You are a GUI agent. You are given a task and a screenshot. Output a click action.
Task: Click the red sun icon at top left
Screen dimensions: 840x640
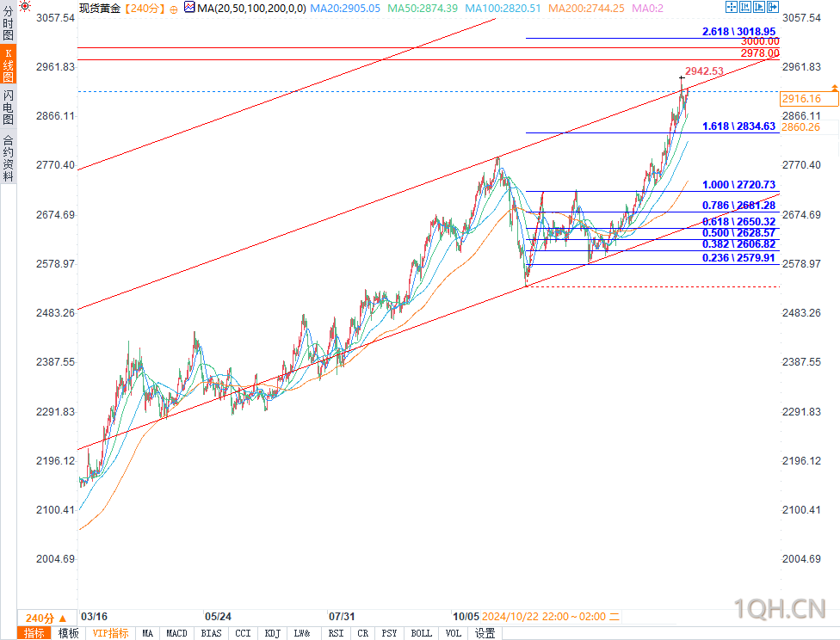[x=25, y=6]
